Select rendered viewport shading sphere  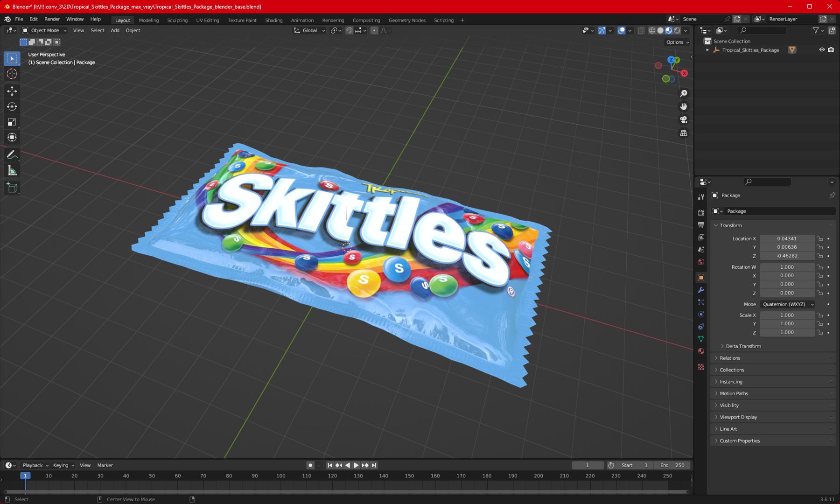[677, 30]
